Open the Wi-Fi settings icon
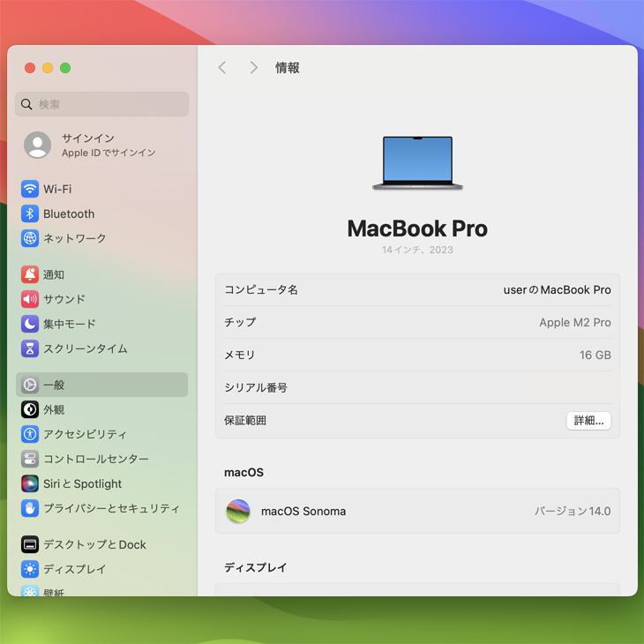This screenshot has height=644, width=644. pos(30,189)
